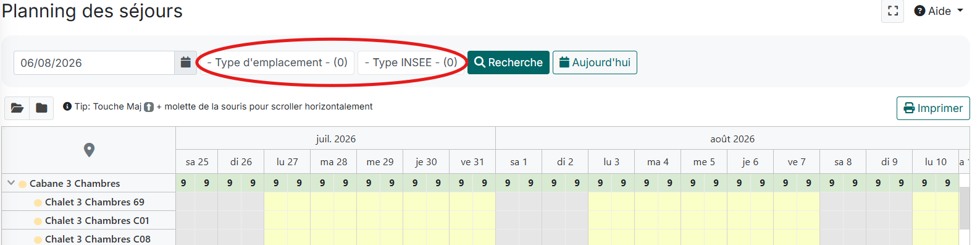Click the Imprimer button
980x245 pixels.
click(933, 108)
